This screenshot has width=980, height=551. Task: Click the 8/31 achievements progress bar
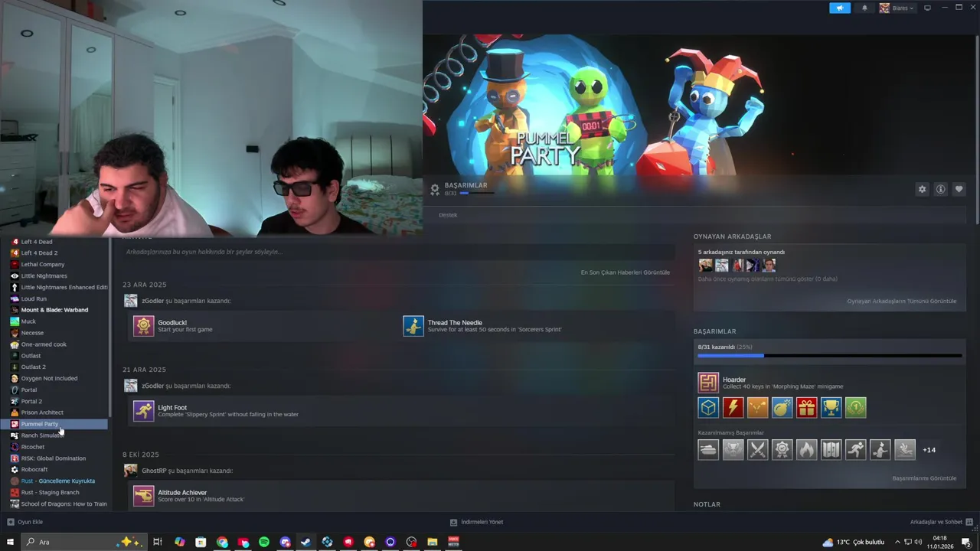tap(829, 355)
